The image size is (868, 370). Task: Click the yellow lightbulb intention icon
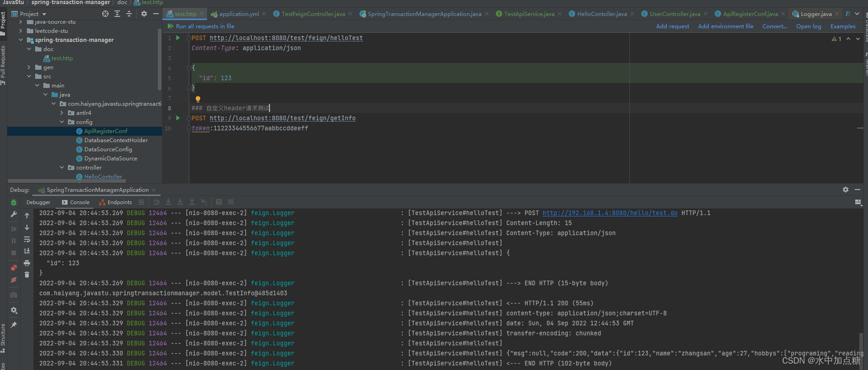(x=198, y=99)
